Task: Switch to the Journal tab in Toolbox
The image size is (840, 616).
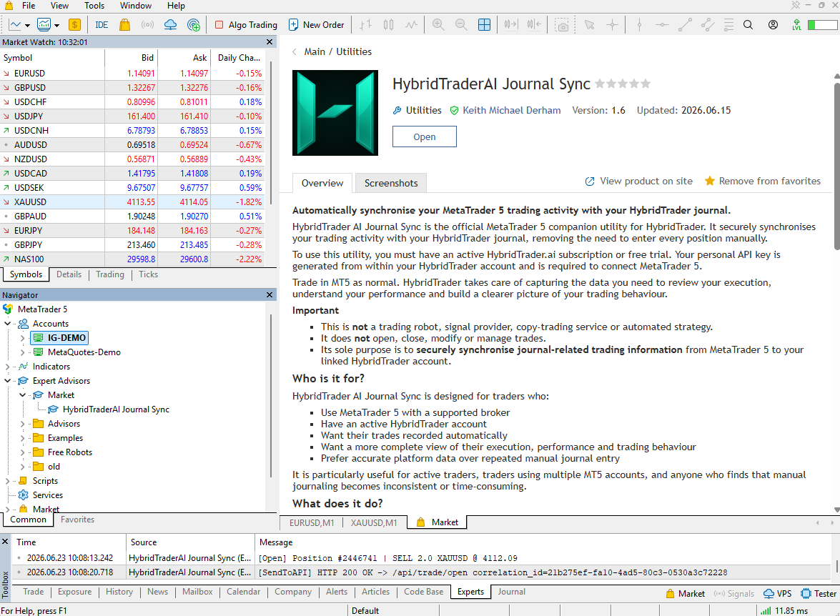Action: pos(512,592)
